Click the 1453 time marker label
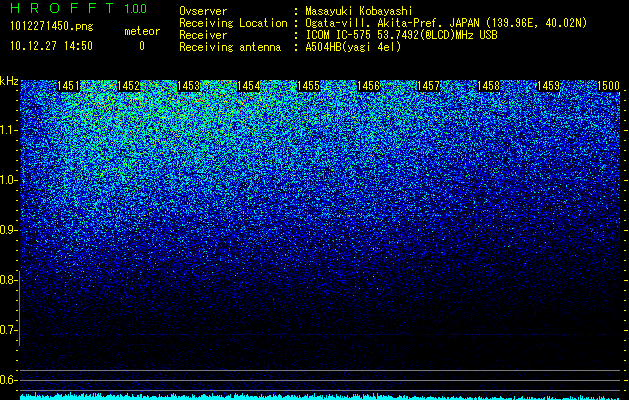 pyautogui.click(x=189, y=86)
